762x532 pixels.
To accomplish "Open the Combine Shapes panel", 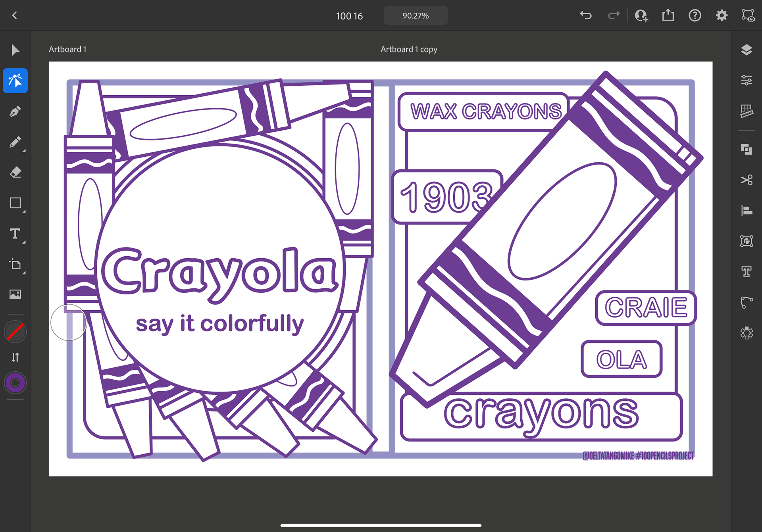I will tap(747, 149).
